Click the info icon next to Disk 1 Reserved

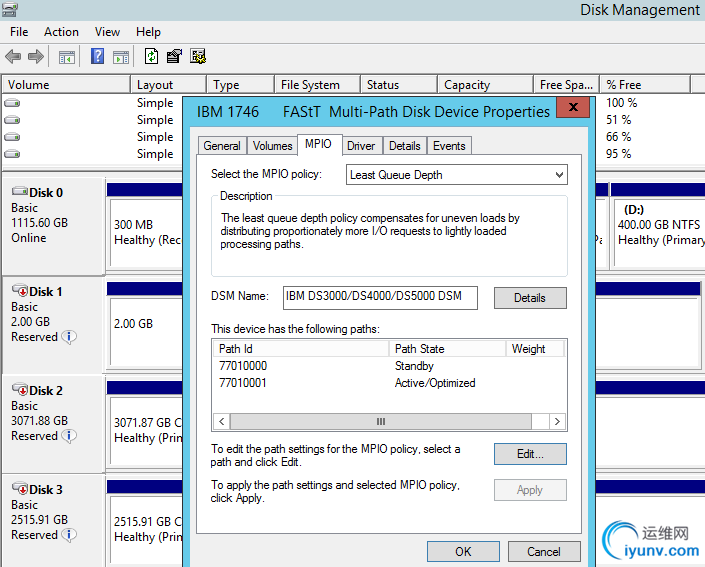69,337
